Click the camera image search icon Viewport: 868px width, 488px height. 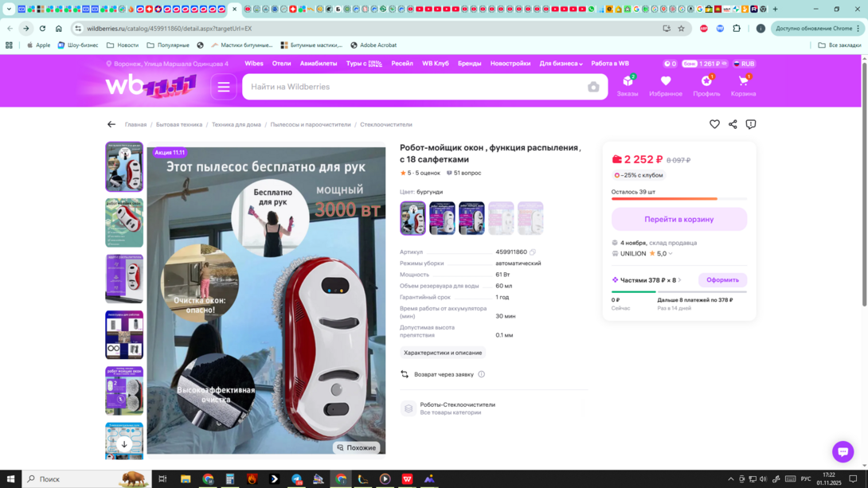pos(593,87)
